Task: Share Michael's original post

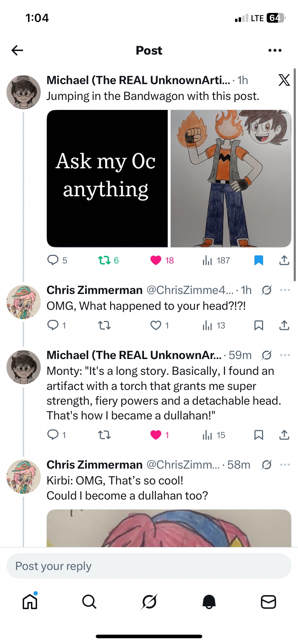Action: [x=284, y=260]
